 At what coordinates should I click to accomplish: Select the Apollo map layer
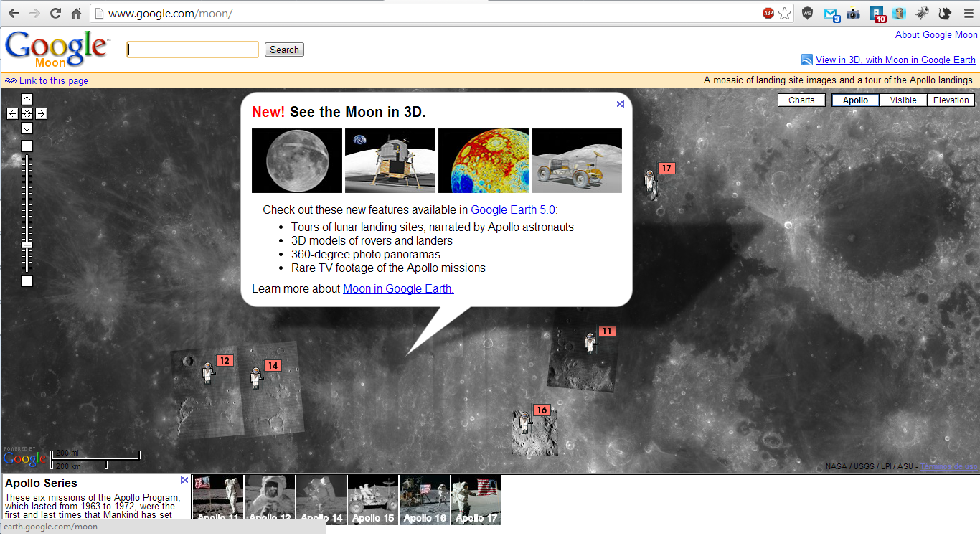(x=855, y=100)
